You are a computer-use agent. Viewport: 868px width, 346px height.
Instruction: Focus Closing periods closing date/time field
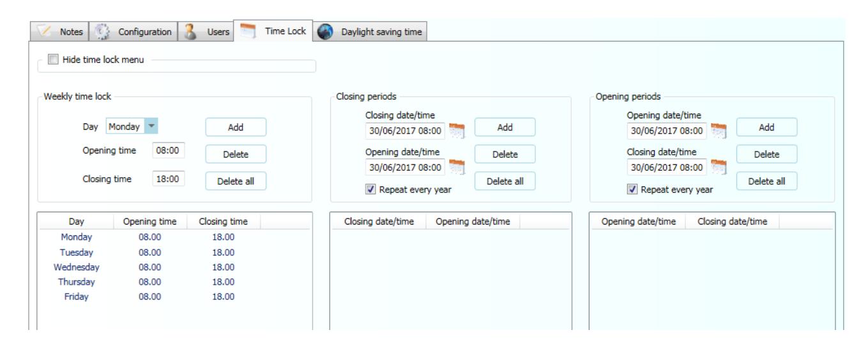click(x=404, y=130)
